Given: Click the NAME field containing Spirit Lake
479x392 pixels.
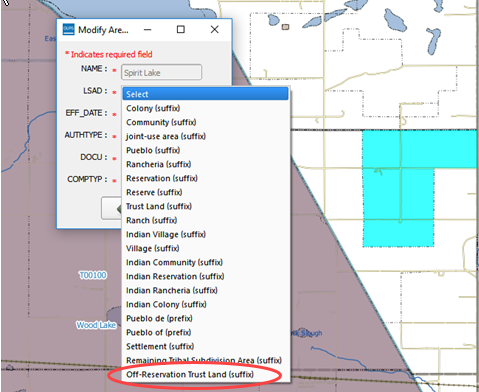Looking at the screenshot, I should [x=161, y=72].
